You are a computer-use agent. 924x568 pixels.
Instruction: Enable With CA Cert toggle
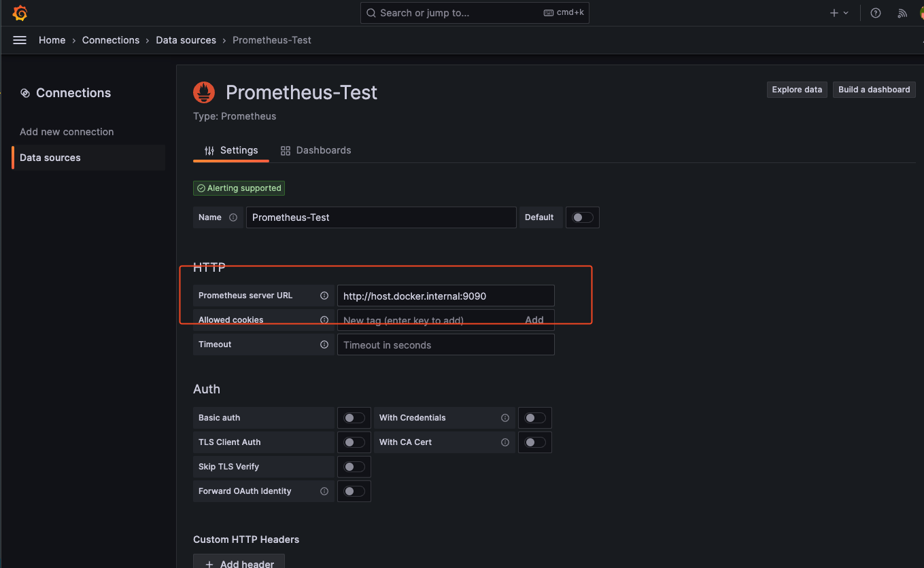(x=535, y=442)
